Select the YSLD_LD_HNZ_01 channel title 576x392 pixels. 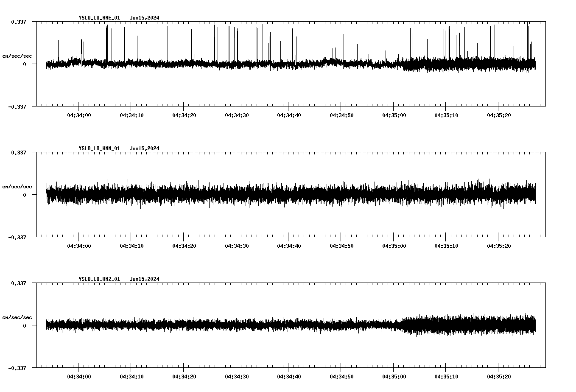tap(99, 279)
